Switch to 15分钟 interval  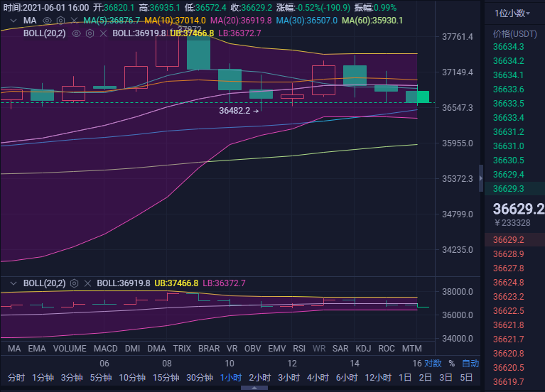166,378
